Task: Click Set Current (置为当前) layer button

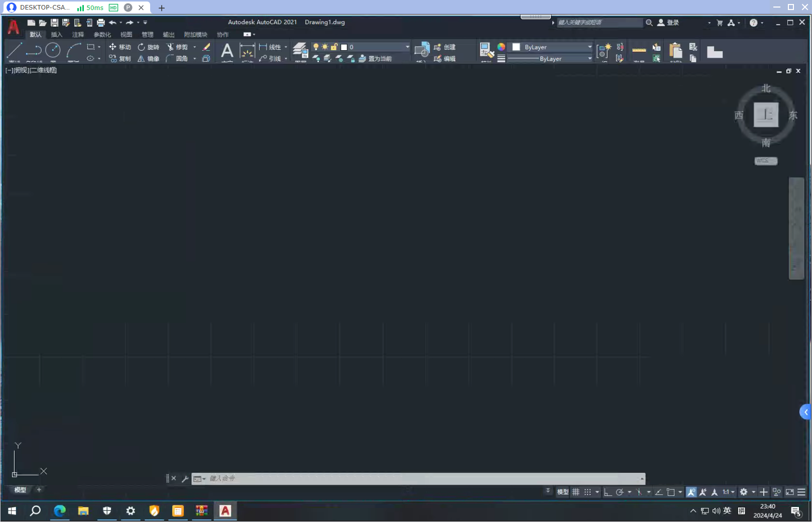Action: [375, 59]
